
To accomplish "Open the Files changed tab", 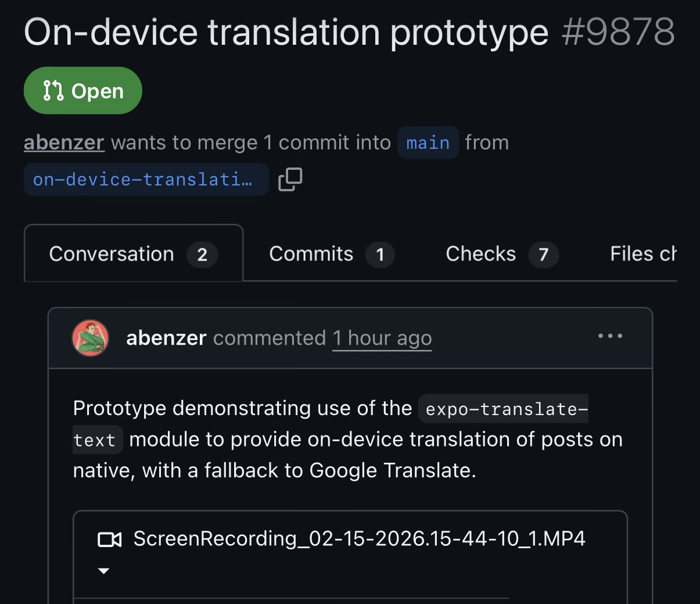I will 643,254.
